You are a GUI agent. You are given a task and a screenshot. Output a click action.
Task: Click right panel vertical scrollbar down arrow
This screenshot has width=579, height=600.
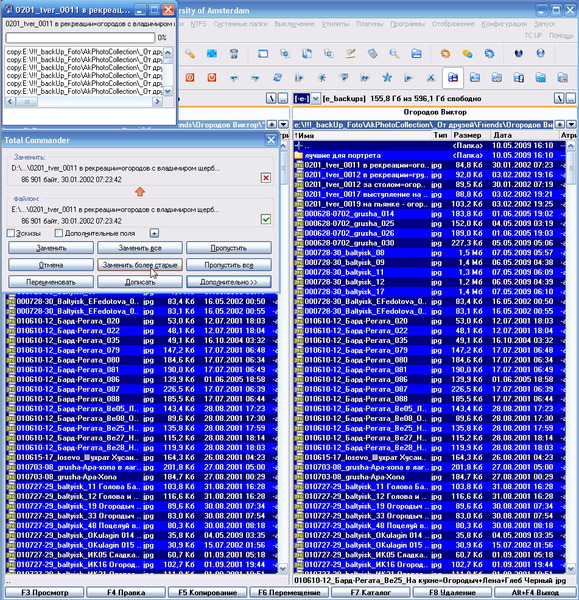(x=570, y=569)
